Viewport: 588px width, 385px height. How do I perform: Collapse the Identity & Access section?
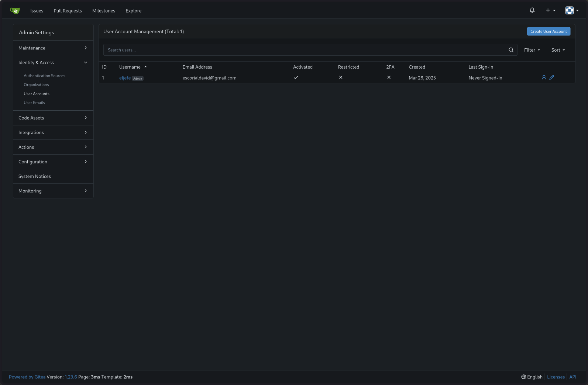click(x=53, y=63)
